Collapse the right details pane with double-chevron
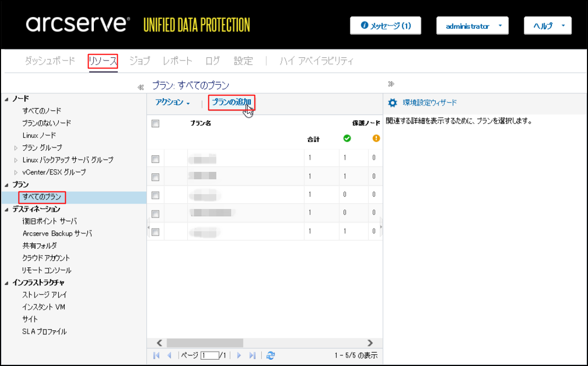The image size is (588, 366). point(391,84)
